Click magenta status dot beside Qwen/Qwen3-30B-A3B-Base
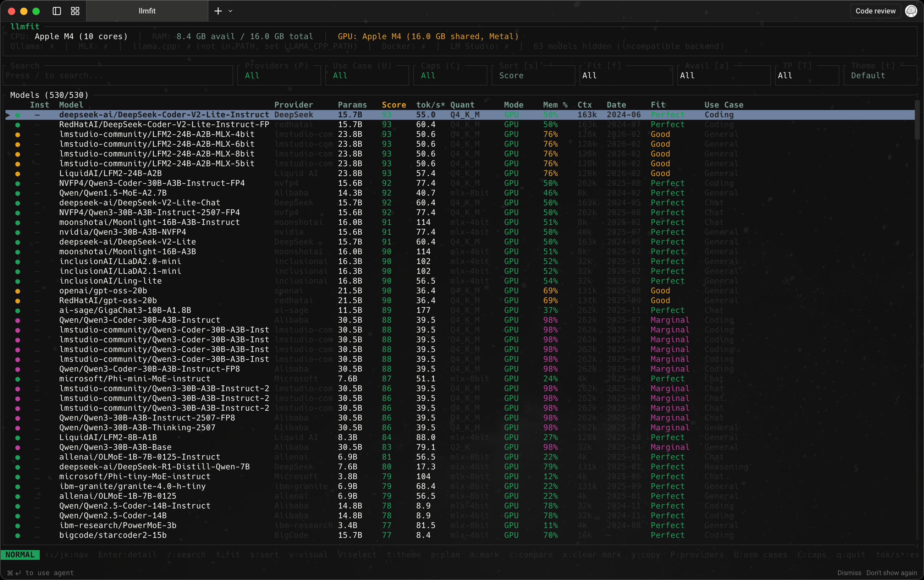 click(x=18, y=448)
